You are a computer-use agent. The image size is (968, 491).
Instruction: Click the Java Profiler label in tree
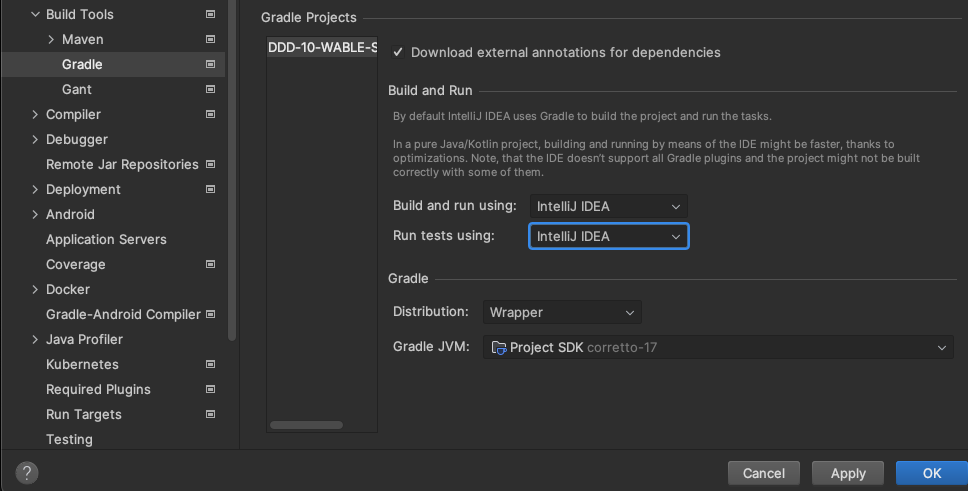(84, 339)
